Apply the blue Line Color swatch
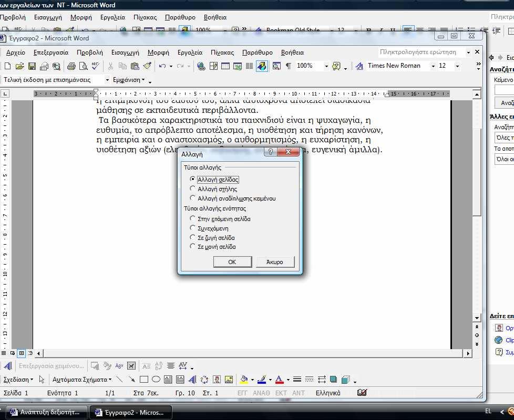 (262, 380)
